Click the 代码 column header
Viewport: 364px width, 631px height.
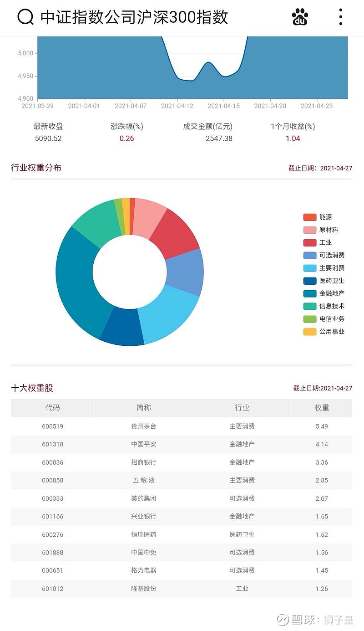click(52, 408)
